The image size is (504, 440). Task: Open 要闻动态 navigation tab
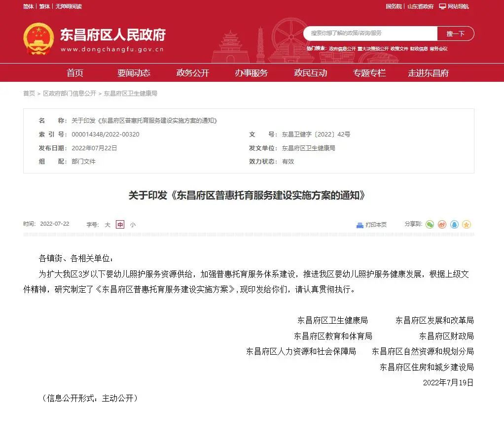pos(134,73)
